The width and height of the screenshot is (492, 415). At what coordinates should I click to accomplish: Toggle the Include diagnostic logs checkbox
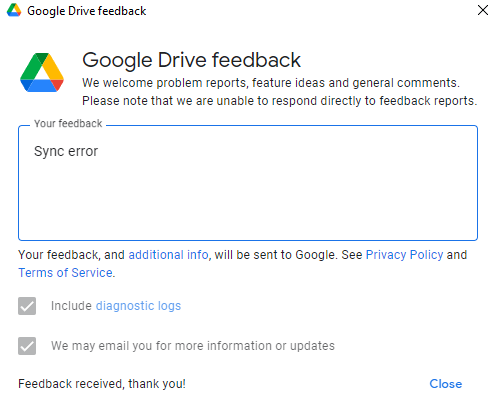coord(27,306)
